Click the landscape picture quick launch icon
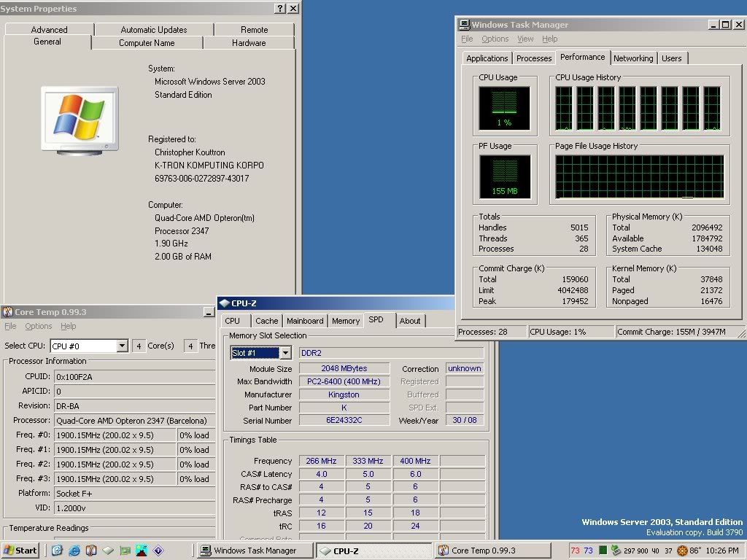Viewport: 747px width, 560px height. (142, 551)
